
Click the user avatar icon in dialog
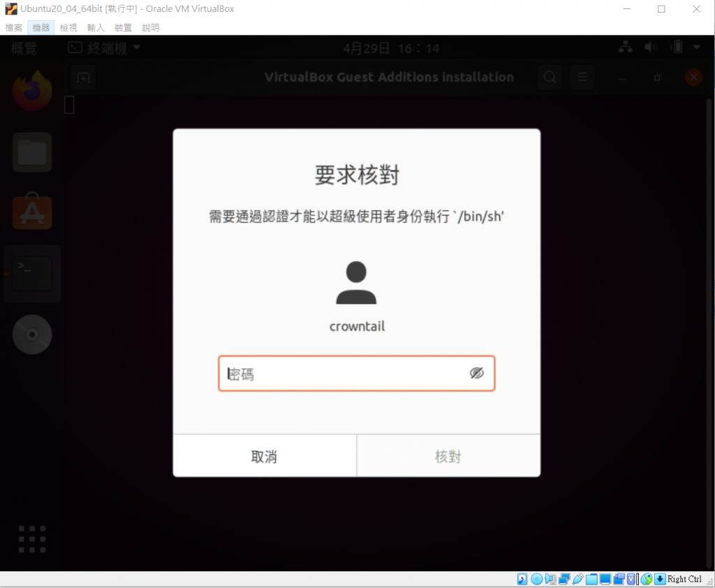356,282
